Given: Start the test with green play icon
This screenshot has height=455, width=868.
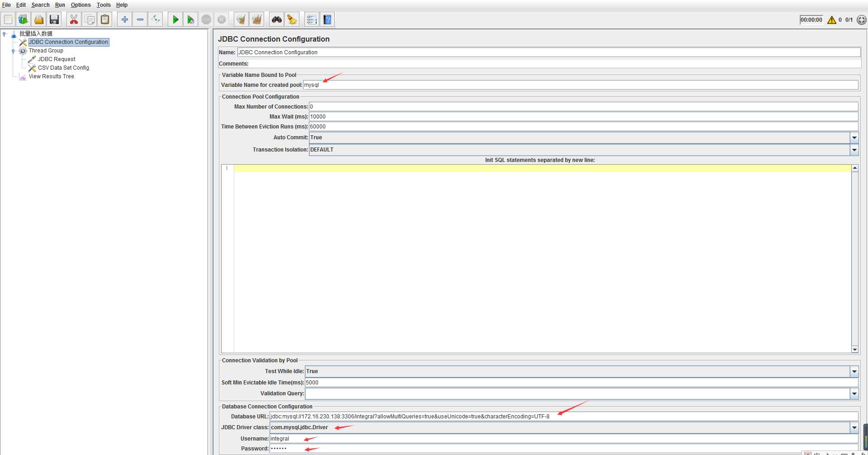Looking at the screenshot, I should pyautogui.click(x=175, y=19).
